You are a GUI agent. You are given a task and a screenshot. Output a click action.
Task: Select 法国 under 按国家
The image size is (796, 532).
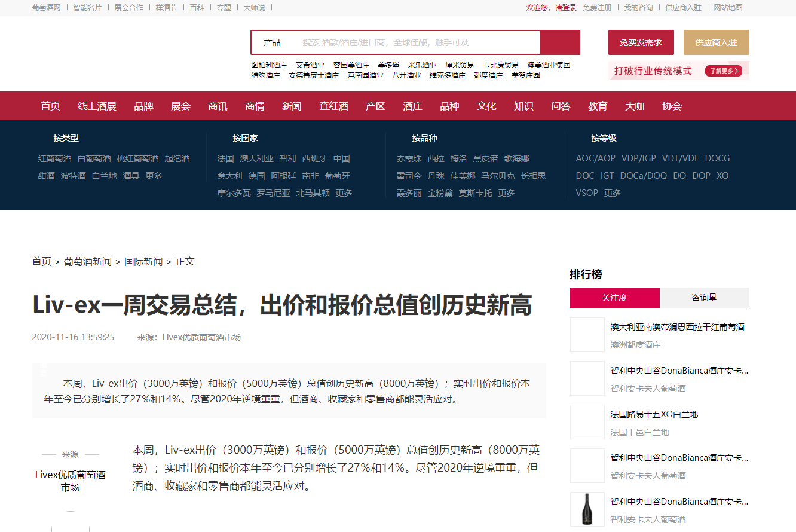click(225, 158)
